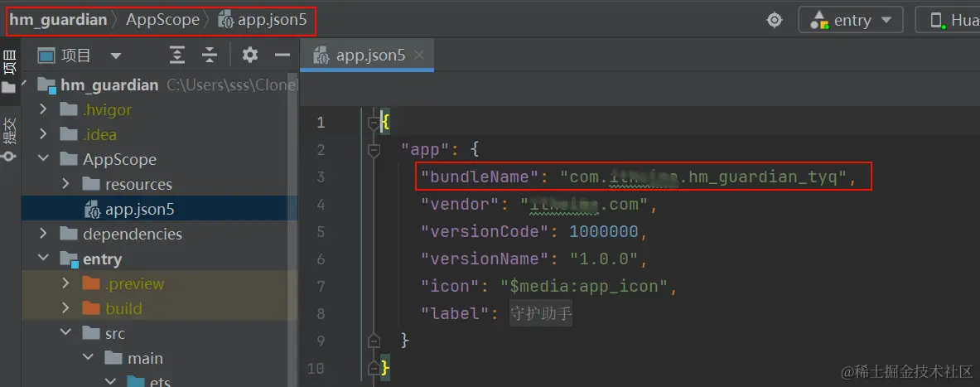Expand the resources folder
Screen dimensions: 980x387
click(65, 185)
